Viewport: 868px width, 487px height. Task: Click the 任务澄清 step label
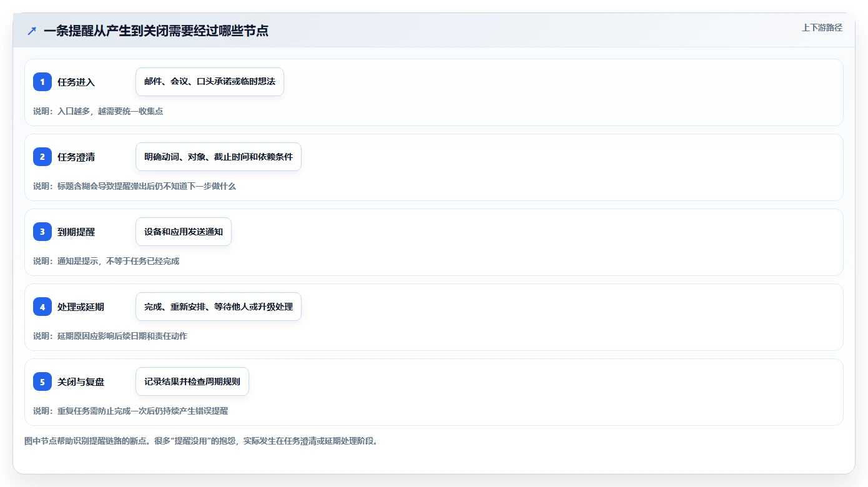pos(76,157)
